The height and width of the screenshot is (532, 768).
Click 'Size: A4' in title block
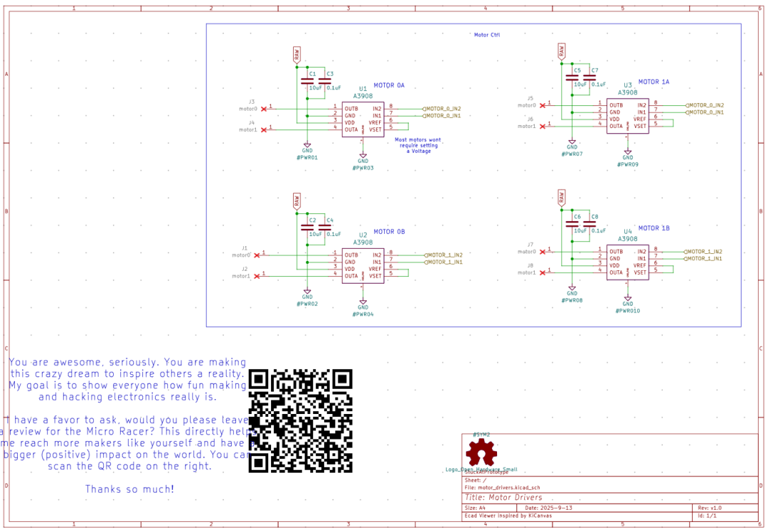[x=475, y=508]
